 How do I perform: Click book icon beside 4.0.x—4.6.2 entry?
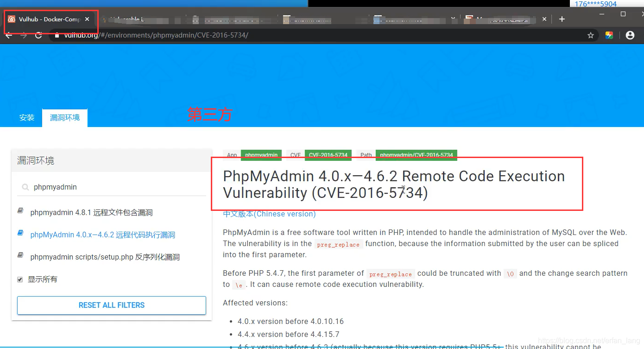(20, 233)
